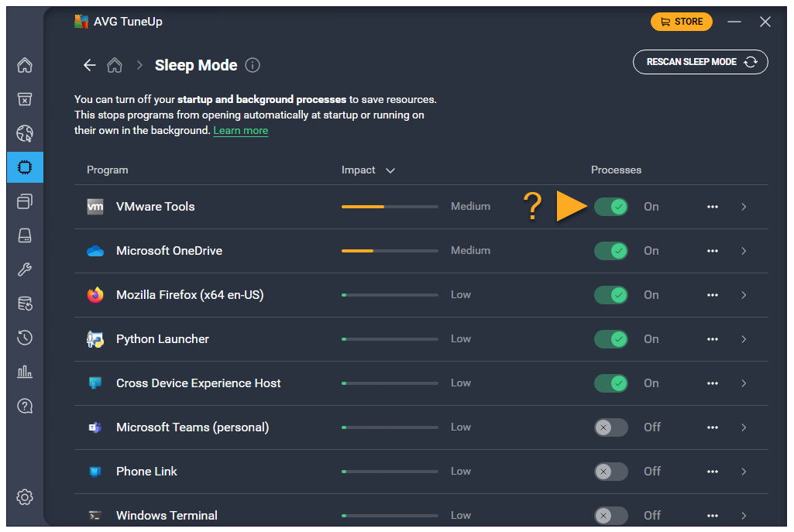Open the globe browser cleaner sidebar icon

coord(25,133)
